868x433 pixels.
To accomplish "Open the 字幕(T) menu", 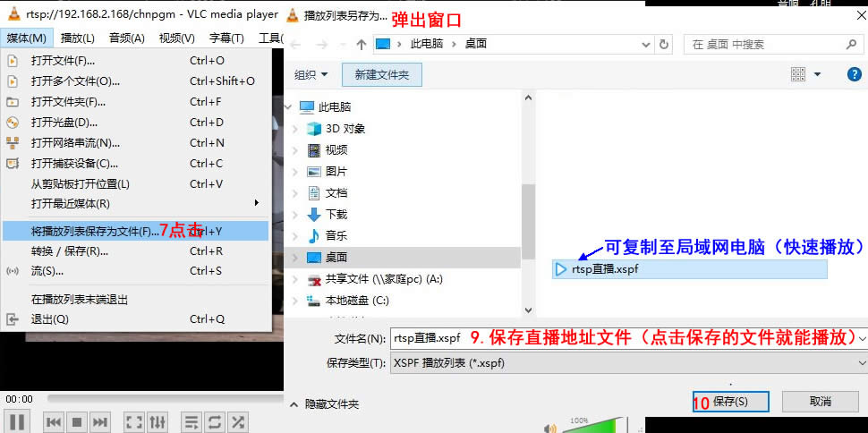I will pyautogui.click(x=226, y=38).
